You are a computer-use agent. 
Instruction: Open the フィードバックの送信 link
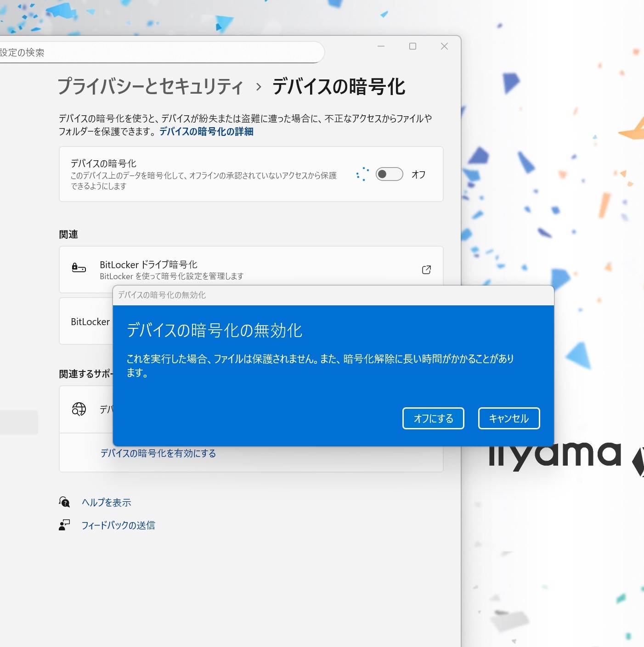coord(118,525)
